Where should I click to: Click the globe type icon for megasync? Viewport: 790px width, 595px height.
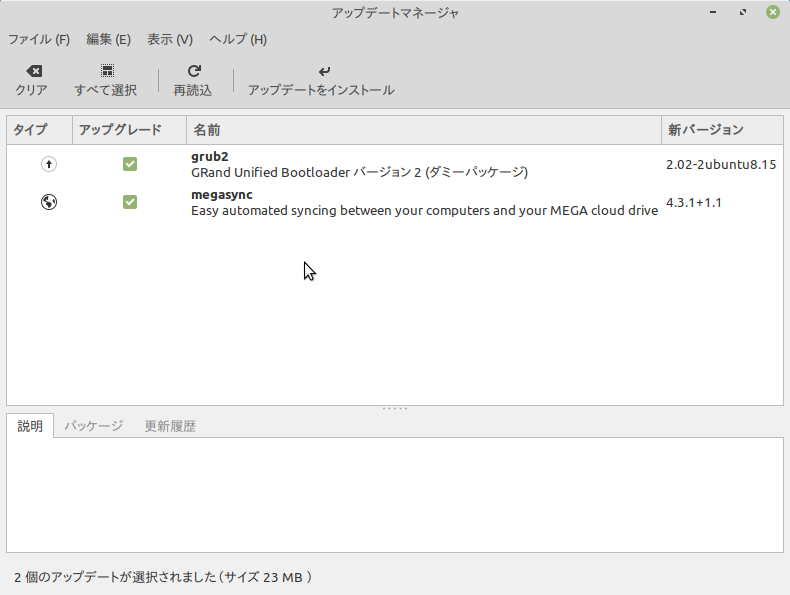(49, 202)
